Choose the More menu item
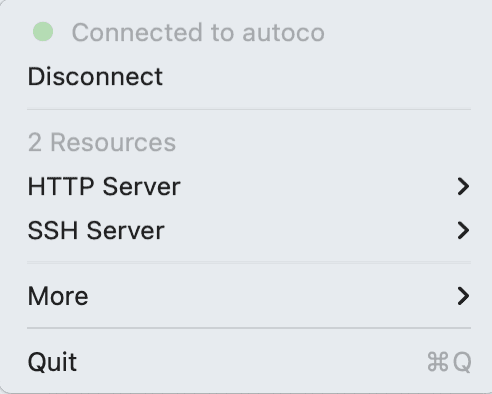The height and width of the screenshot is (394, 492). [x=246, y=296]
